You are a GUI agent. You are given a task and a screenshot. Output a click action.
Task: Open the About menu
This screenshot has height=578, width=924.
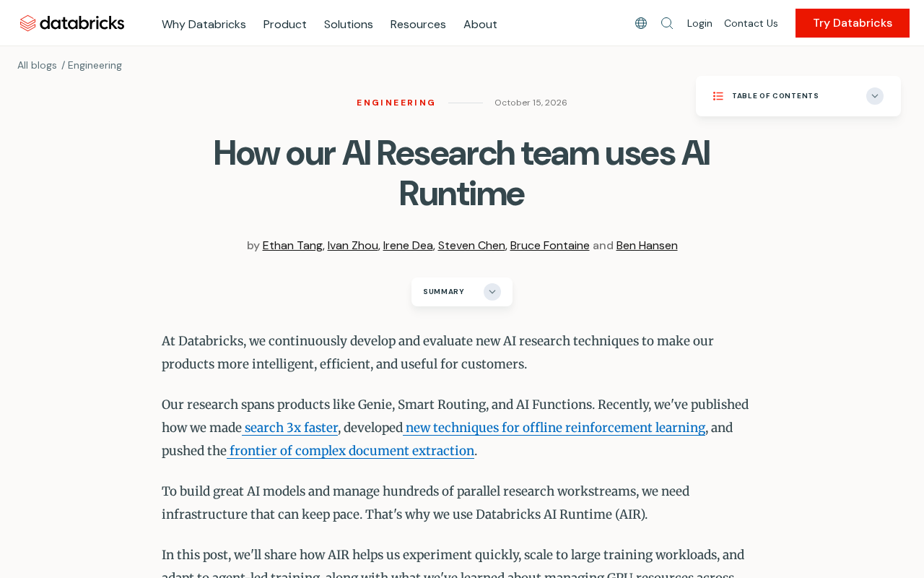(480, 24)
